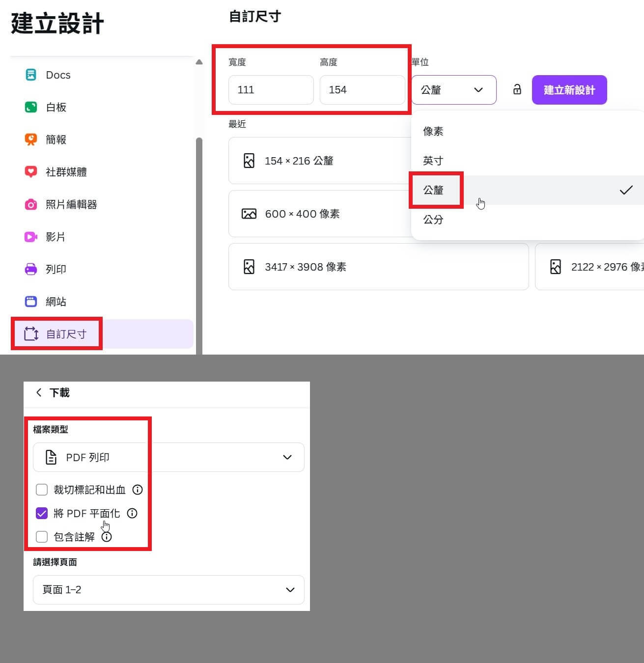Expand the PDF 列印 file type dropdown
The image size is (644, 663).
168,457
